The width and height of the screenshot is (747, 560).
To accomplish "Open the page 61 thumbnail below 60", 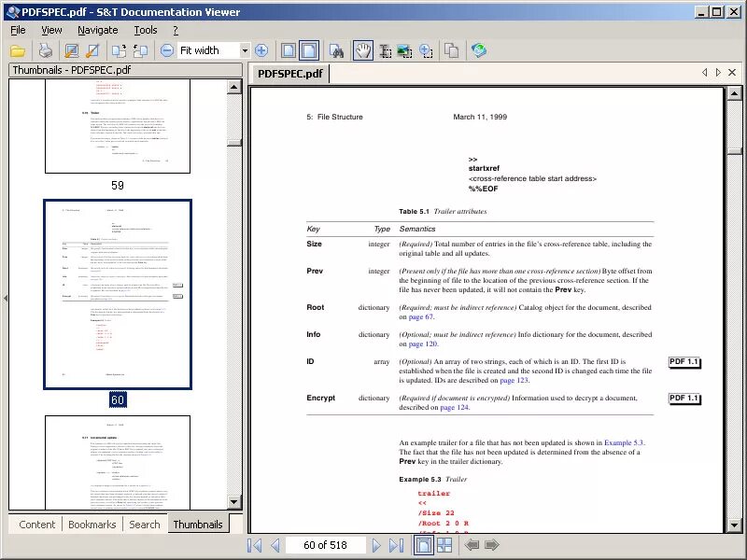I will (118, 462).
